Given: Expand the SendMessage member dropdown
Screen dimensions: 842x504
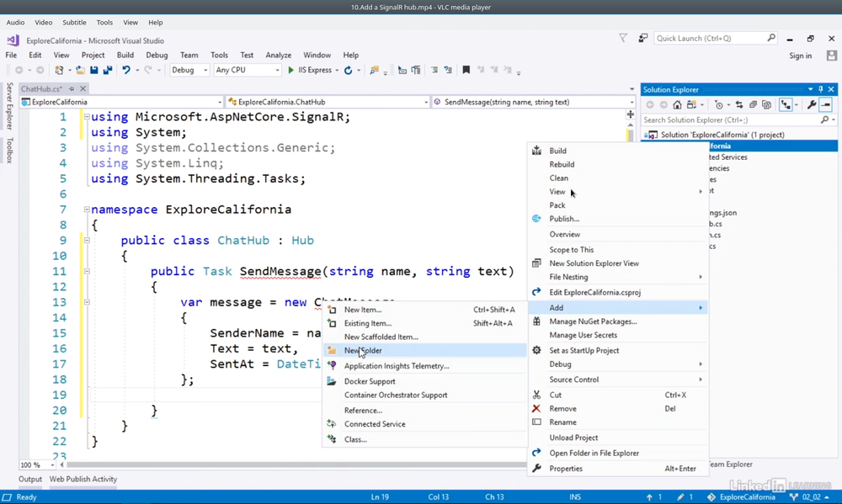Looking at the screenshot, I should click(x=632, y=103).
